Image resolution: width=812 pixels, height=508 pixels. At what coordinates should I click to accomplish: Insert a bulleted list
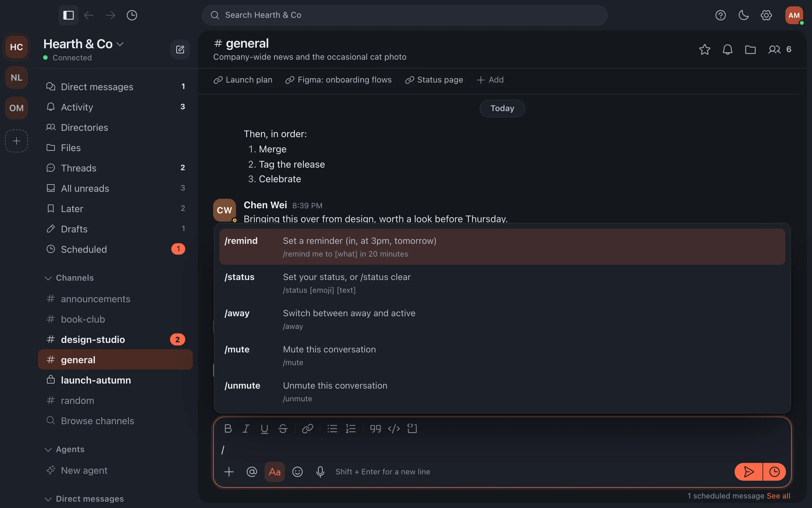332,429
